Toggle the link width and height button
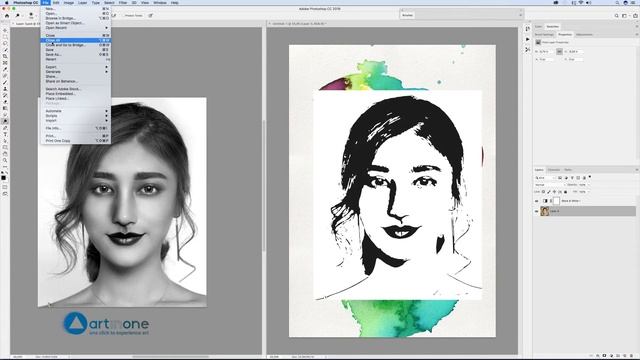Screen dimensions: 640x360 [559, 52]
